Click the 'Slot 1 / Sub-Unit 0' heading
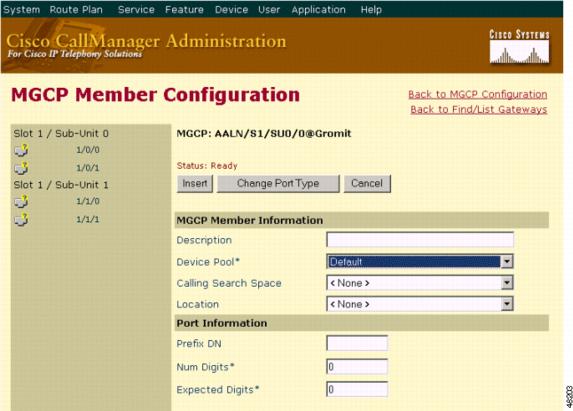 (x=61, y=133)
